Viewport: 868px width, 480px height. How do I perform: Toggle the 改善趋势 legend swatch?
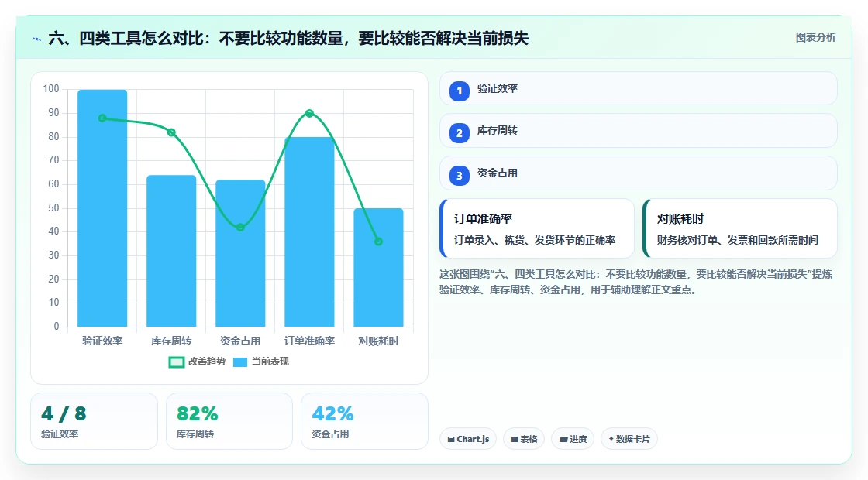(x=176, y=362)
